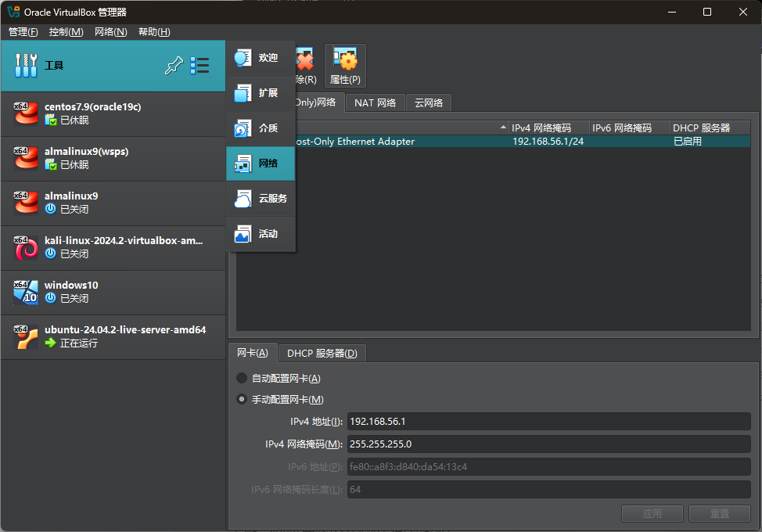Switch to the 云网络 tab
The height and width of the screenshot is (532, 762).
click(428, 103)
